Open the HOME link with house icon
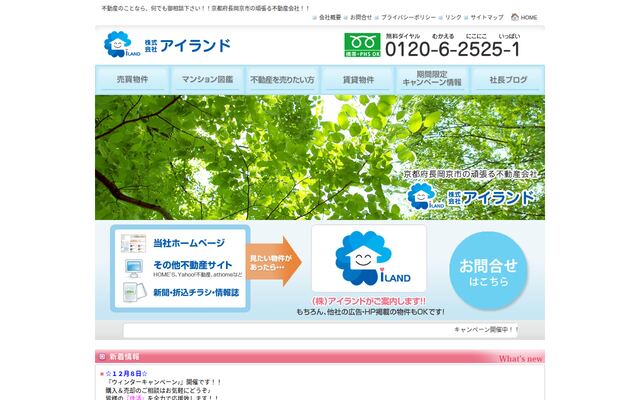This screenshot has width=640, height=400. coord(524,17)
